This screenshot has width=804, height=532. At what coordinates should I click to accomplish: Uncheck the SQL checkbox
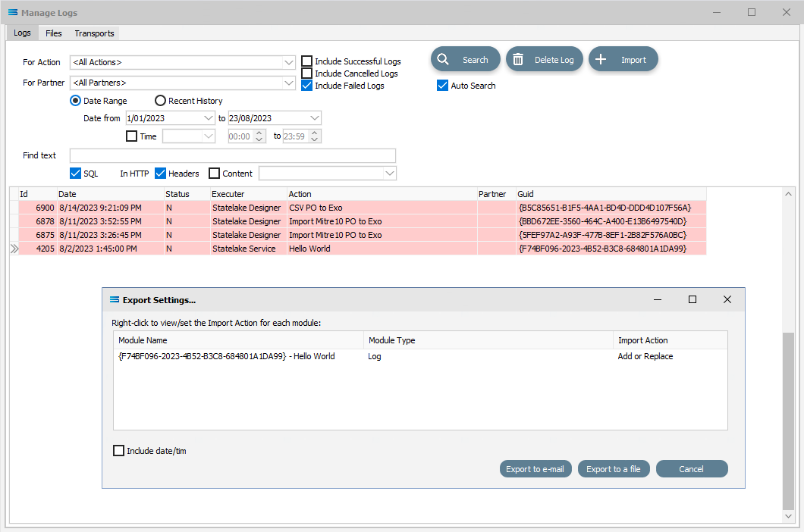(x=75, y=174)
